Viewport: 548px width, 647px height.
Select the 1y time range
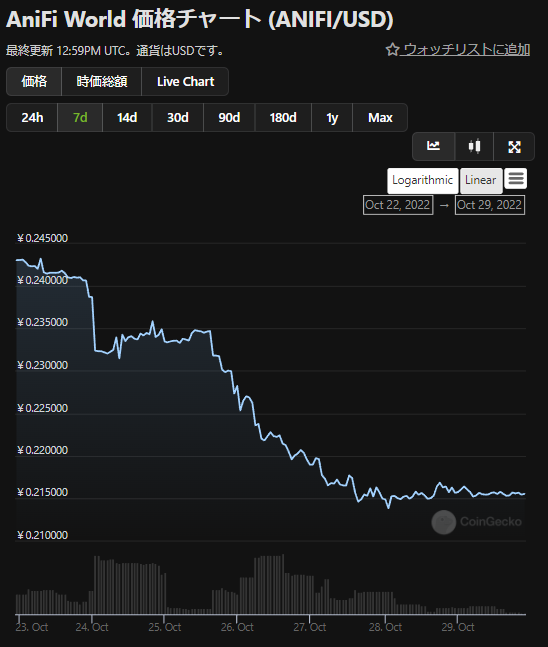332,118
